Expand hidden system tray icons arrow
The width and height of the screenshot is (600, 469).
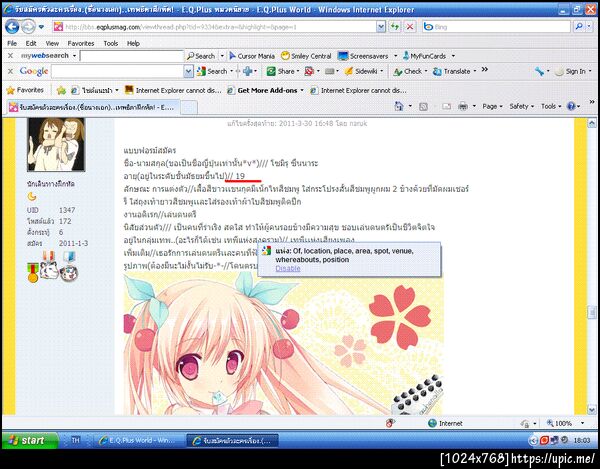point(533,441)
